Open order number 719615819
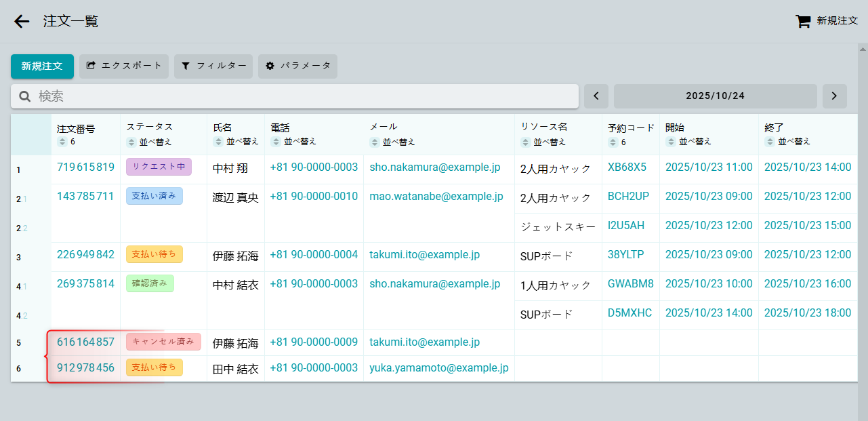The height and width of the screenshot is (421, 868). click(x=85, y=167)
